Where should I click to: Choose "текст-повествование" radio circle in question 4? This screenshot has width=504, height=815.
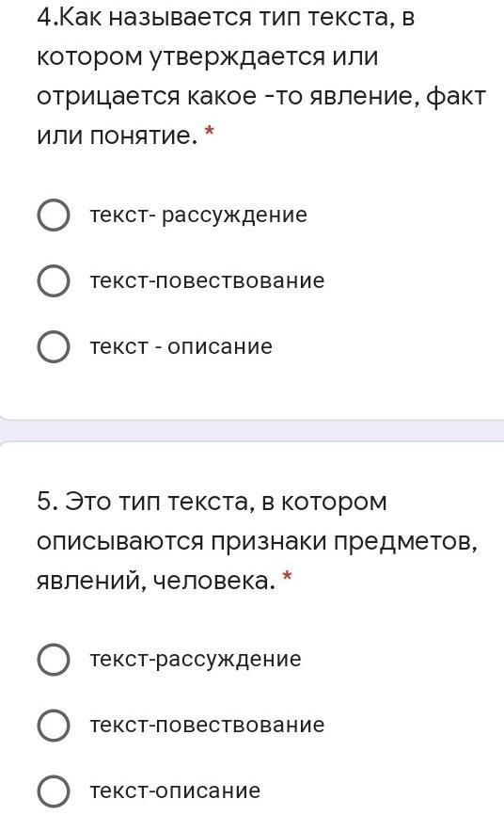[54, 280]
